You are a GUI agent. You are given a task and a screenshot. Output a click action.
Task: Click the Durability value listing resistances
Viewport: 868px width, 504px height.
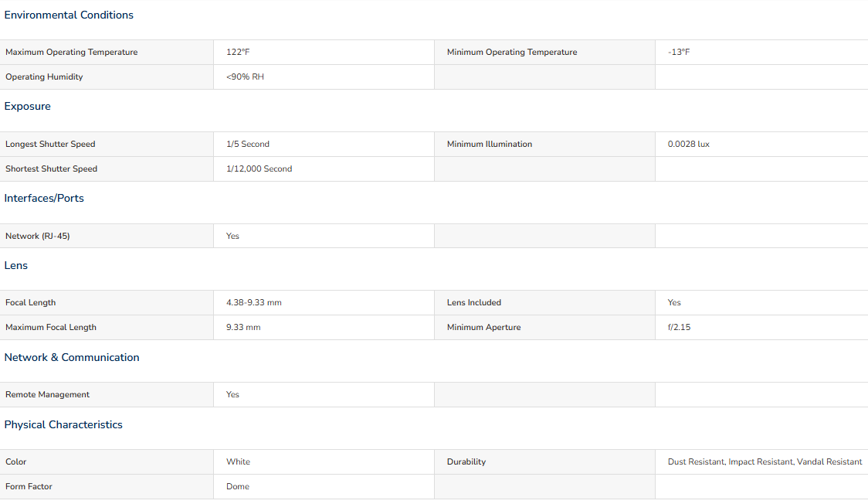click(765, 461)
